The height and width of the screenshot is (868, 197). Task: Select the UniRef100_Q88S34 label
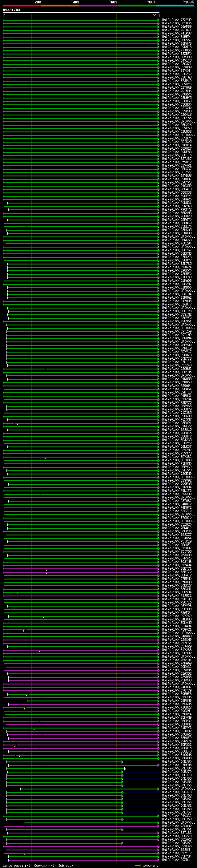point(177,592)
